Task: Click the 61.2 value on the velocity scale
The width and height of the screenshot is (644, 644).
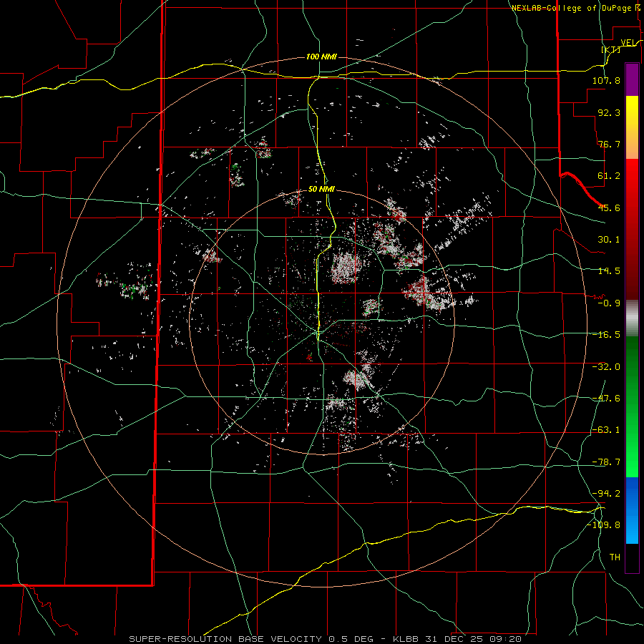Action: coord(609,176)
